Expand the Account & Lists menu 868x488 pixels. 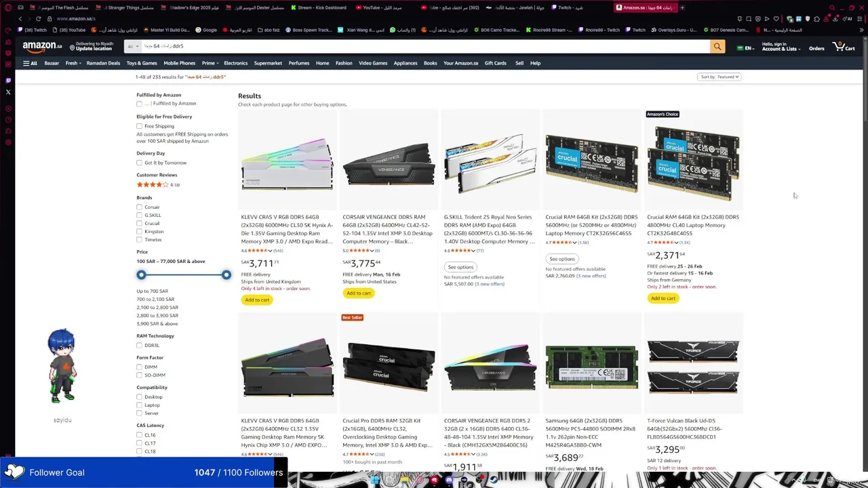781,47
